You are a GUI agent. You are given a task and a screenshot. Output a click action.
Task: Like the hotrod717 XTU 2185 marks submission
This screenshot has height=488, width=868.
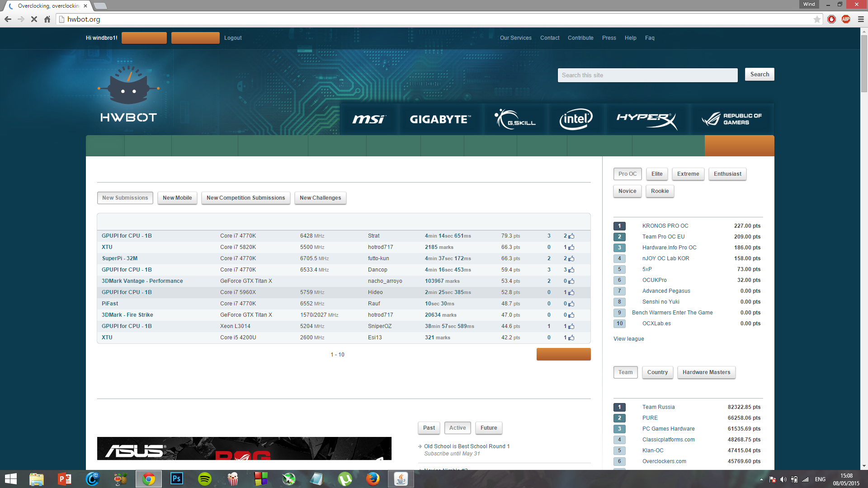tap(571, 247)
